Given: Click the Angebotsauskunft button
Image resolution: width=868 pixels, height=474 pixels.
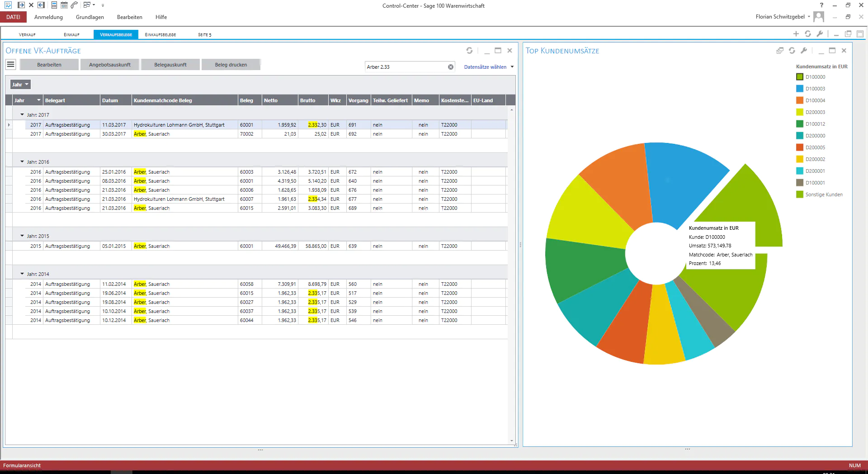Looking at the screenshot, I should coord(110,65).
